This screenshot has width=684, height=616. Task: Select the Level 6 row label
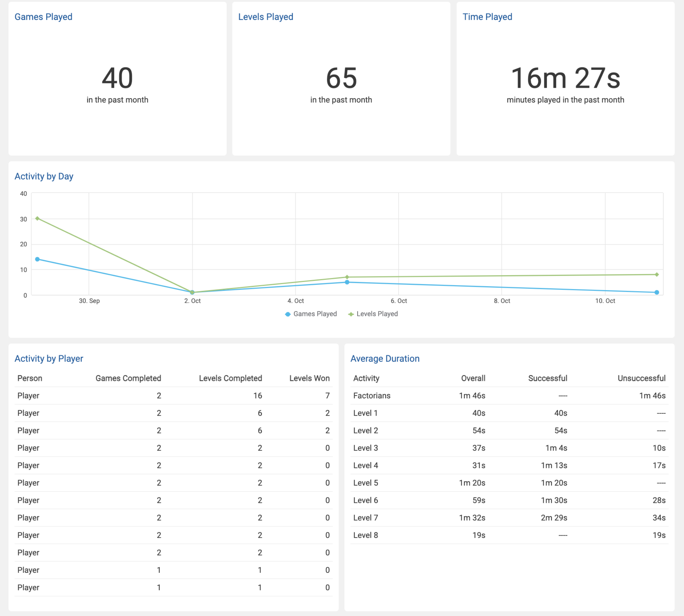coord(366,500)
